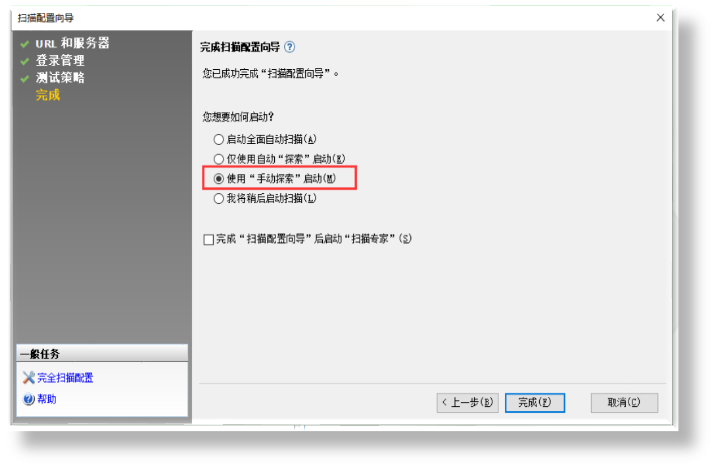Screen dimensions: 717x470
Task: Click the green checkmark next to 登录管理
Action: (x=25, y=61)
